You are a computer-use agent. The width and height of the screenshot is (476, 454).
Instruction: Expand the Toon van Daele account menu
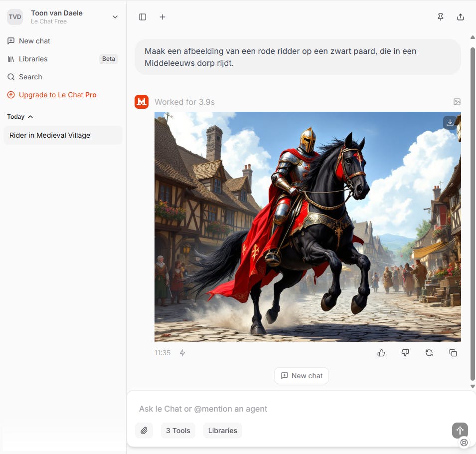click(x=115, y=16)
